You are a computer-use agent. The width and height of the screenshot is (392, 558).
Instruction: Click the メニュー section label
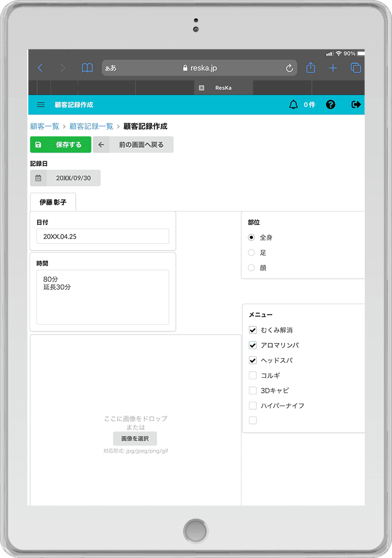coord(260,314)
